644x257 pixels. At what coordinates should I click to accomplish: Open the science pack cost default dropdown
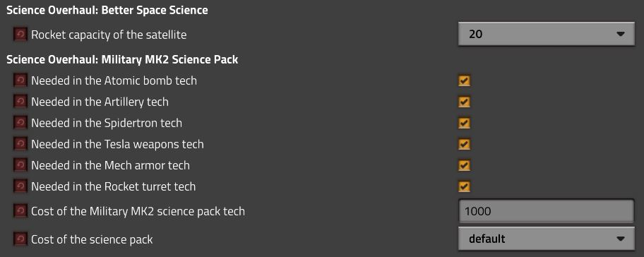click(x=547, y=239)
